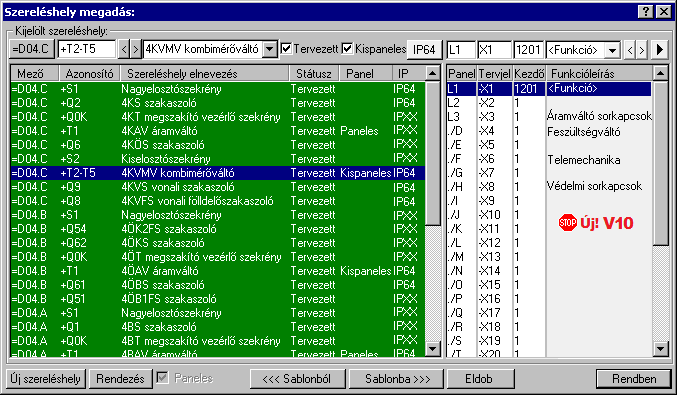677x395 pixels.
Task: Select row 4KT megszakító vezérlő szekrény
Action: (x=218, y=117)
